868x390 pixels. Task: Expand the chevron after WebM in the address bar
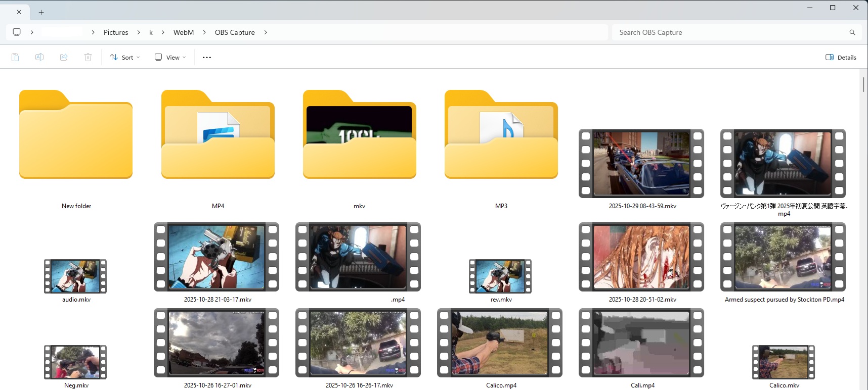click(204, 32)
